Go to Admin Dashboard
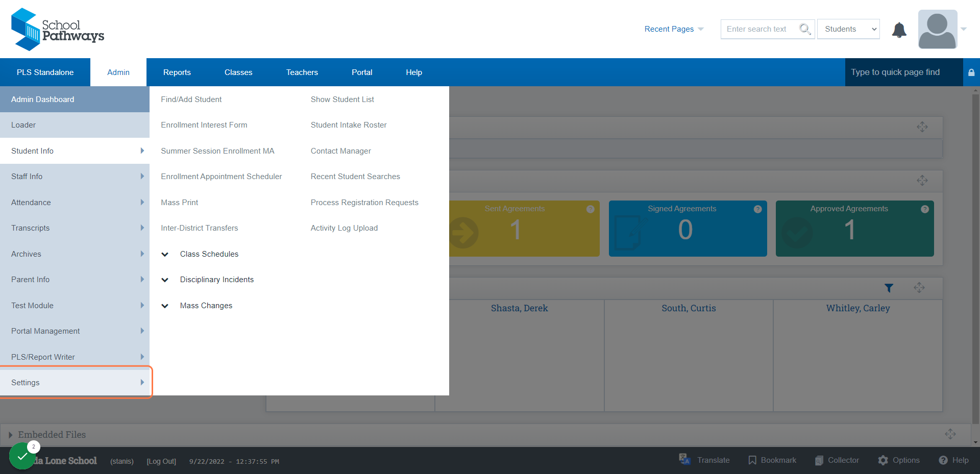This screenshot has height=474, width=980. [x=75, y=99]
